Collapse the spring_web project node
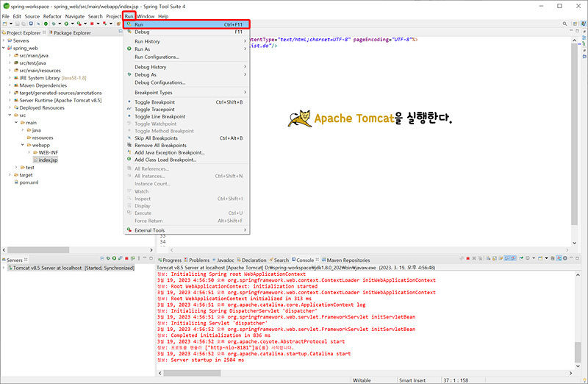 point(4,48)
